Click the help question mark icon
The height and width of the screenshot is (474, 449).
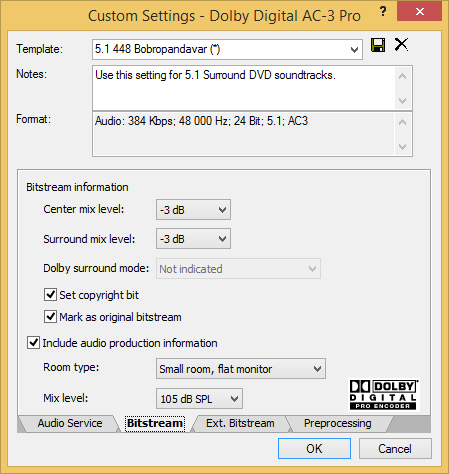point(383,12)
